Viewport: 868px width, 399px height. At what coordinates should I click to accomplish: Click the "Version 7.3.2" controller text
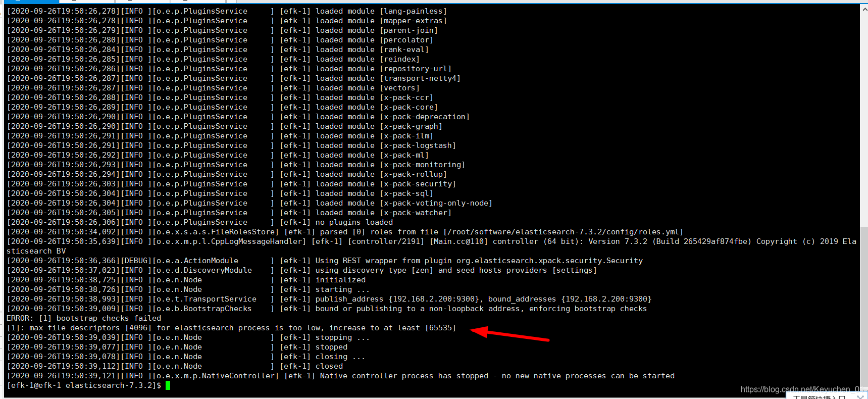(x=618, y=241)
